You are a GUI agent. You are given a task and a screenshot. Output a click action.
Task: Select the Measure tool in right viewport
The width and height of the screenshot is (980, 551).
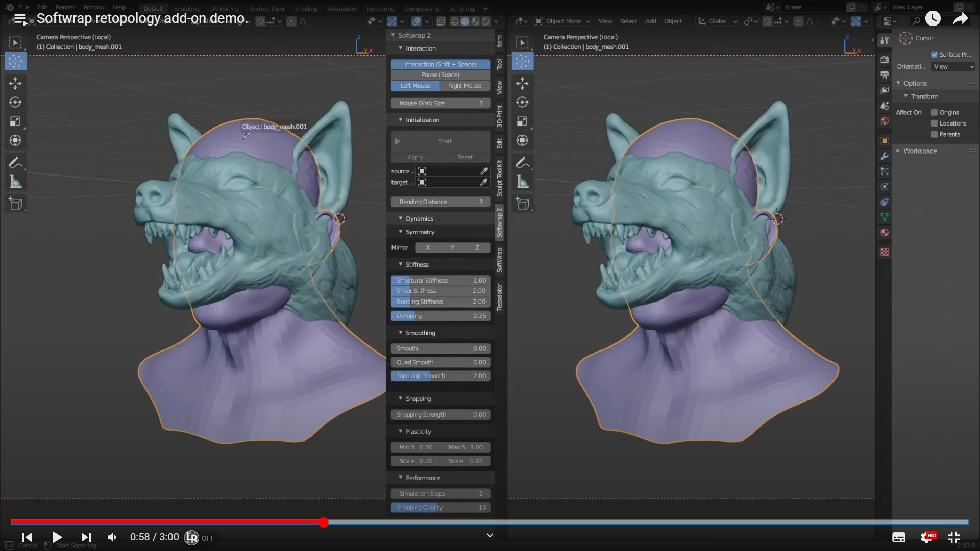522,182
